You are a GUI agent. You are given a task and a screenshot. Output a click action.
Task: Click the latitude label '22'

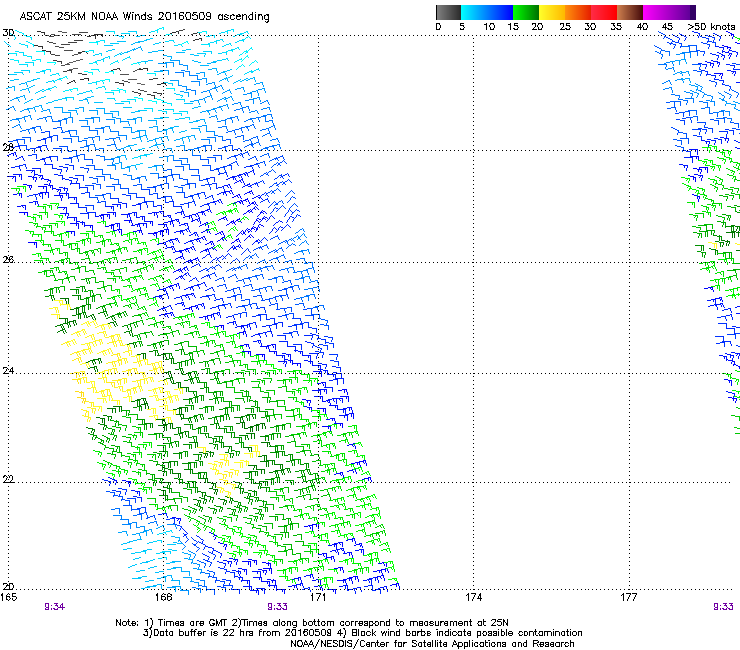pos(8,479)
